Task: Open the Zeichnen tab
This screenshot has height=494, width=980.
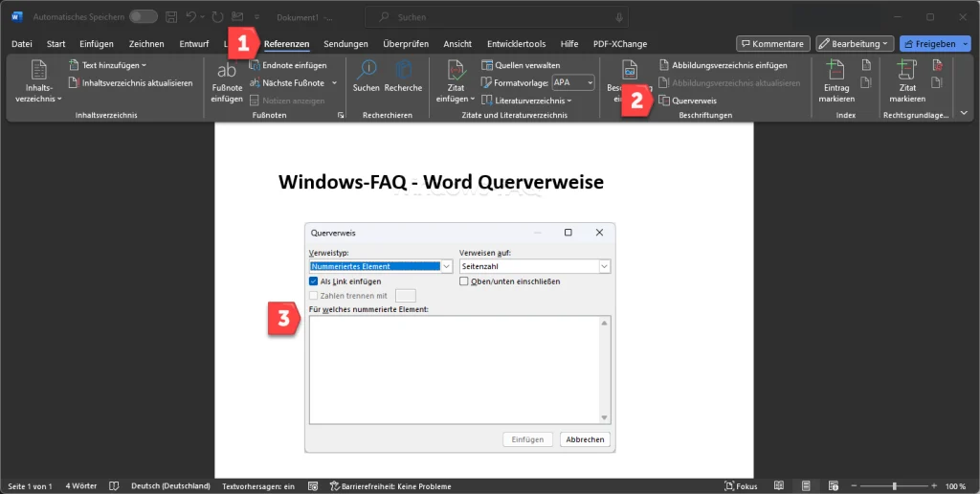Action: click(146, 44)
